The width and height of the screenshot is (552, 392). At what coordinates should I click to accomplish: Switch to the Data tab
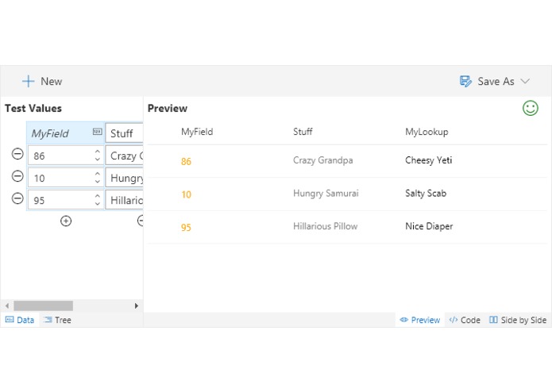[x=20, y=320]
